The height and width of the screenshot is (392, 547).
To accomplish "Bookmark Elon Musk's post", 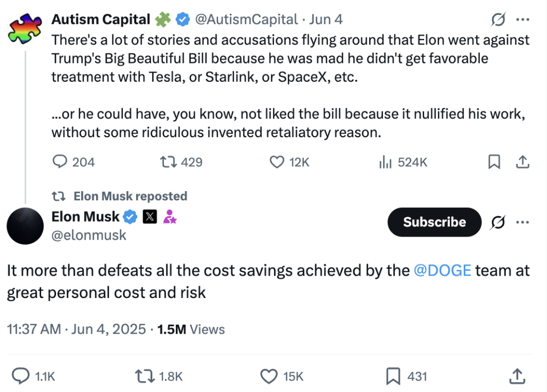I will coord(393,377).
